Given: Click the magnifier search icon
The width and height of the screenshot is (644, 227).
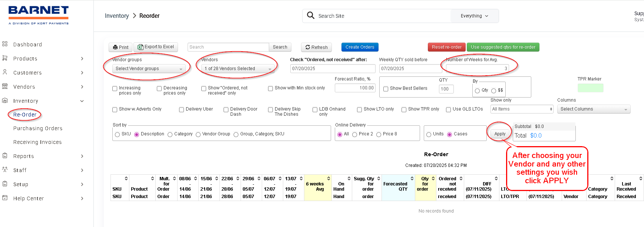Looking at the screenshot, I should (311, 16).
